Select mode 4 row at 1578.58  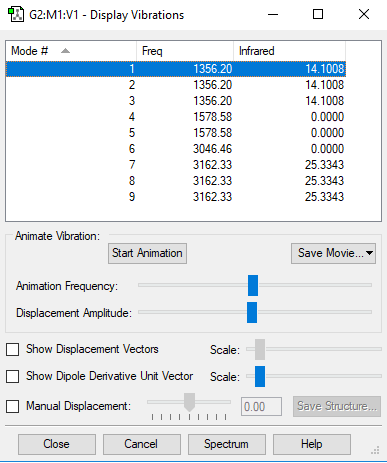(x=176, y=117)
